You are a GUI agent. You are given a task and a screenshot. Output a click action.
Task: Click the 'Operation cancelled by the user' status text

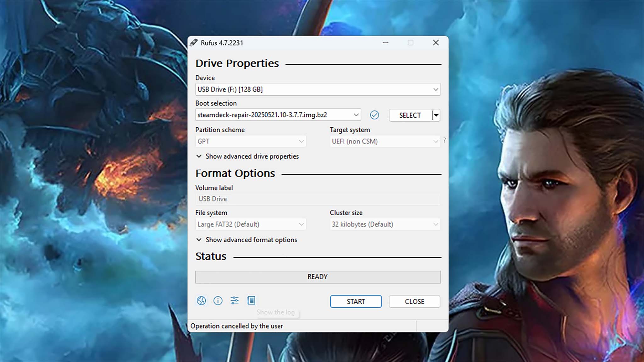236,326
